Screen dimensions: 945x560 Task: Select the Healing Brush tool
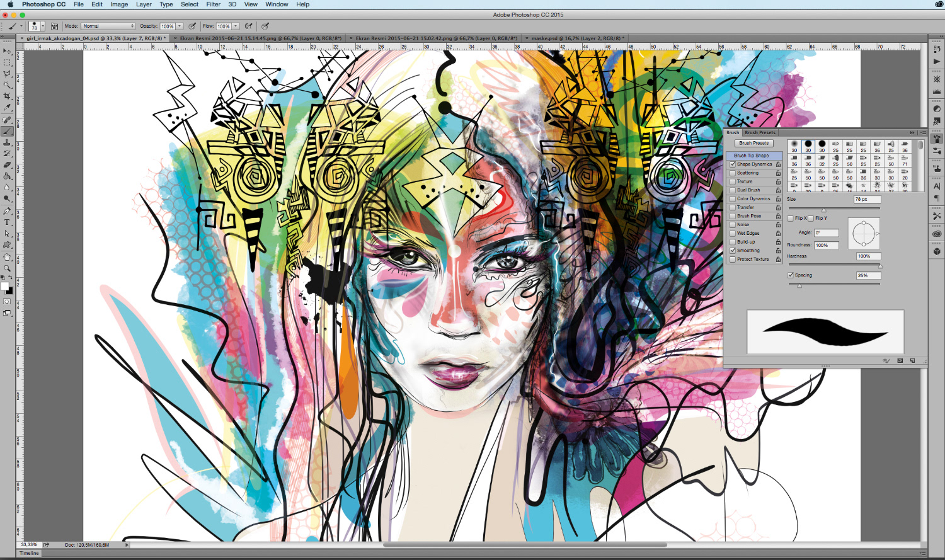(8, 120)
